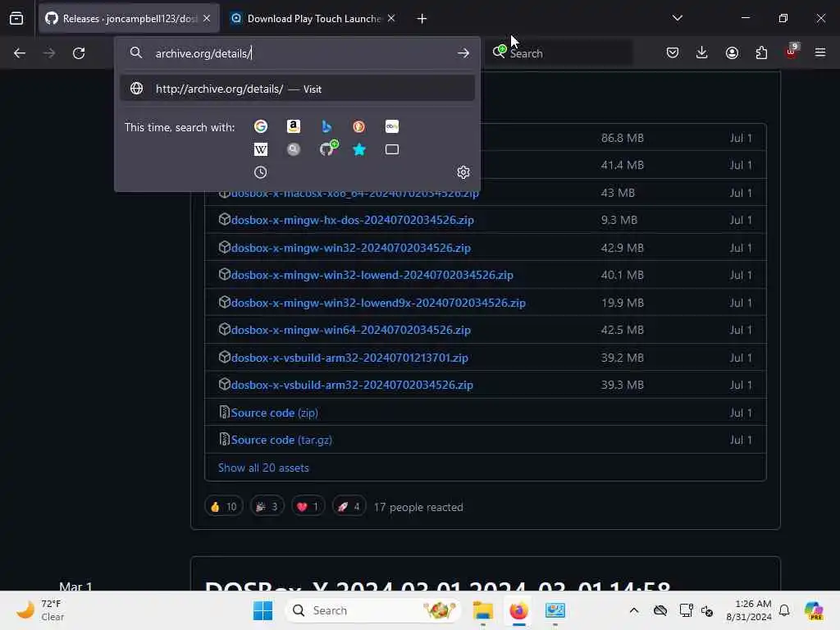This screenshot has width=840, height=630.
Task: Click the tada reaction with 3
Action: [x=267, y=507]
